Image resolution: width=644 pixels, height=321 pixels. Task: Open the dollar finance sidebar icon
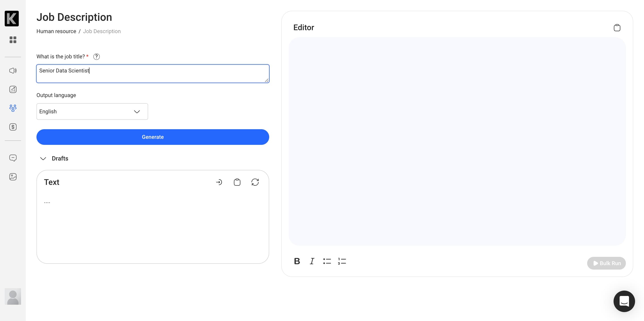(x=13, y=127)
